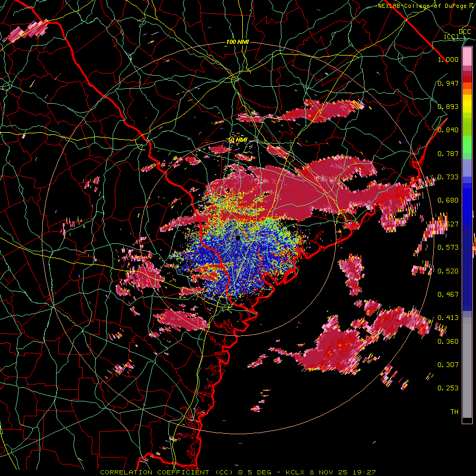This screenshot has width=476, height=476.
Task: Click the TH threshold label
Action: click(x=454, y=412)
